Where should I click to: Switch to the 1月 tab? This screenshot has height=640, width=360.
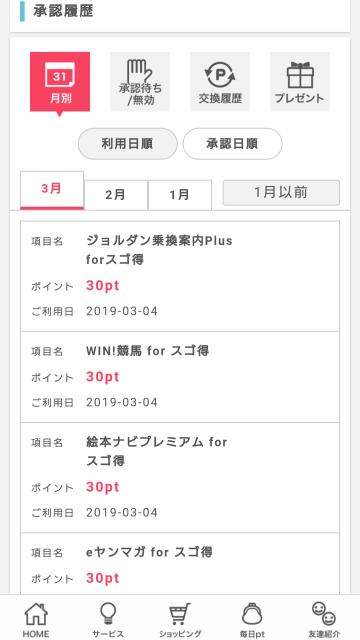(x=180, y=195)
